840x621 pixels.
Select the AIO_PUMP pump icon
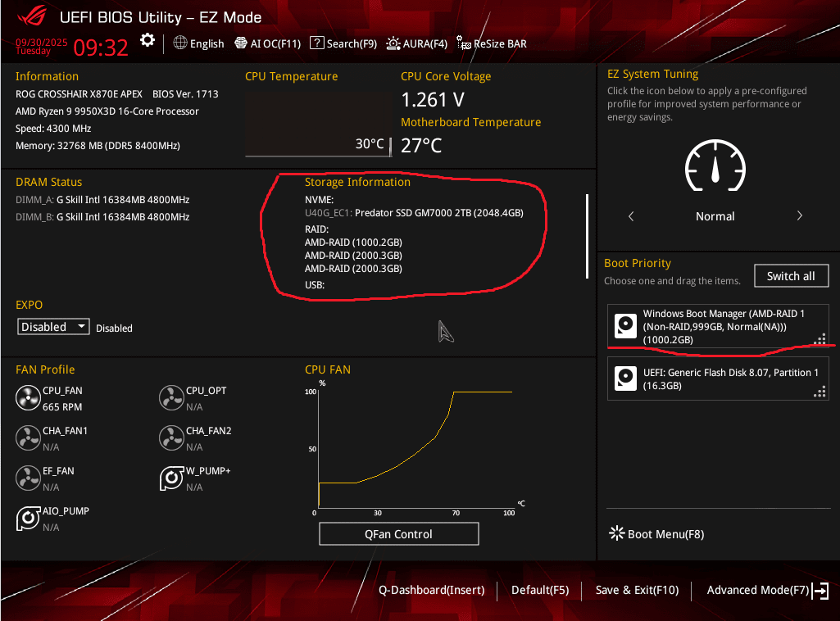pyautogui.click(x=28, y=519)
